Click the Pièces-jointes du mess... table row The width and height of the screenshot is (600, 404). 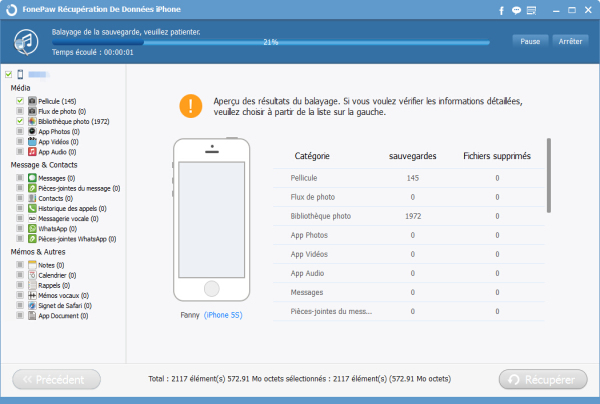(409, 311)
